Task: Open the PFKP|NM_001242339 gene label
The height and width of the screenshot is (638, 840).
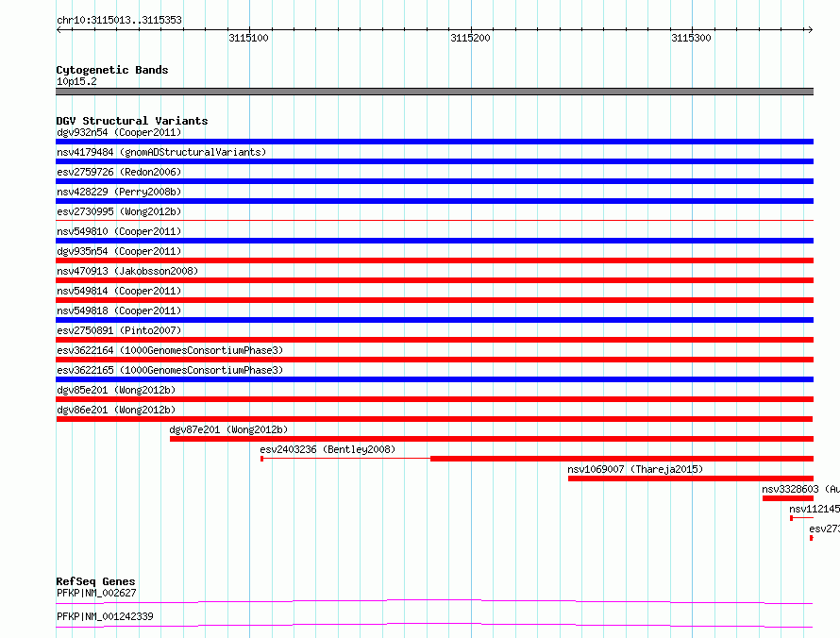Action: tap(105, 616)
